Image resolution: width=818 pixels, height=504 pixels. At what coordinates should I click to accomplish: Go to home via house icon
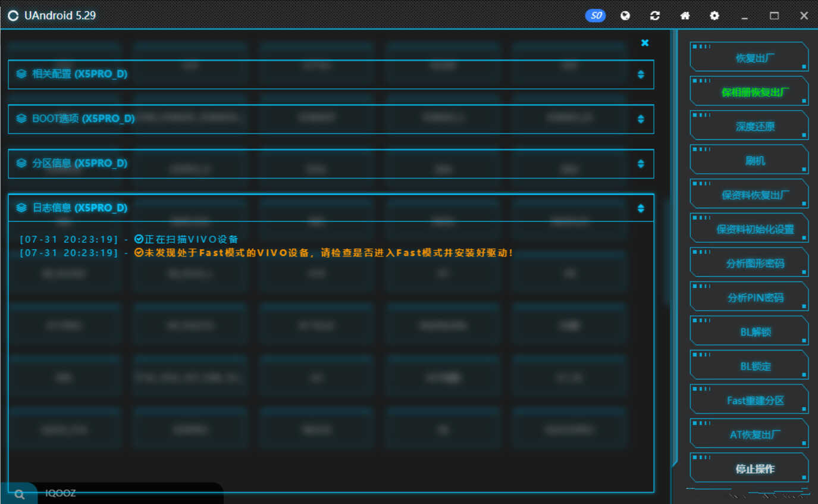click(x=685, y=16)
